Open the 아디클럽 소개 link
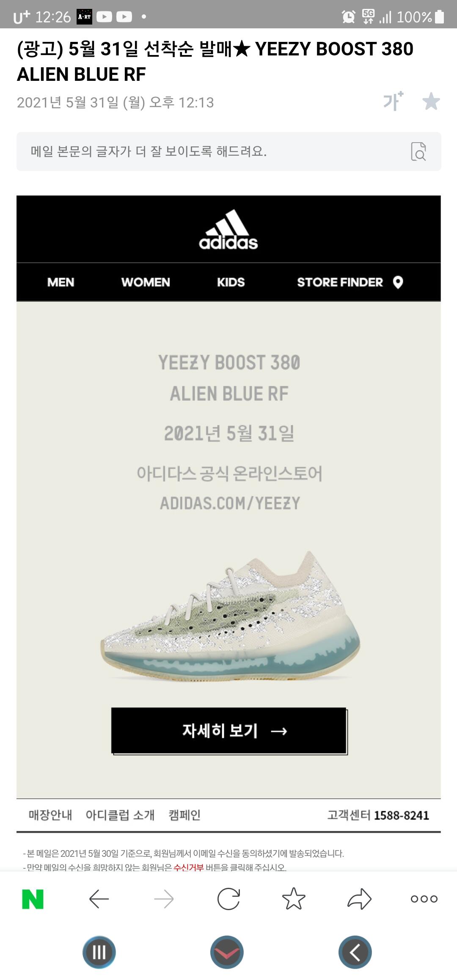This screenshot has width=457, height=980. point(120,815)
